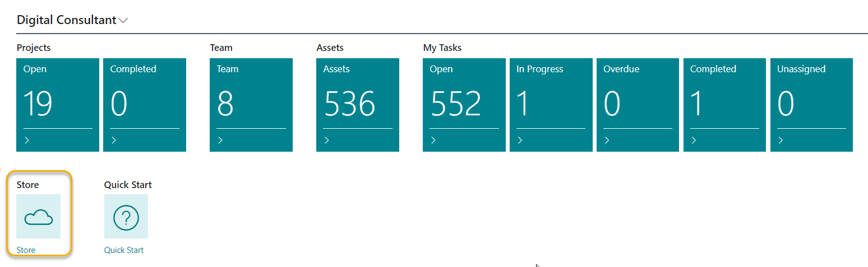Open the Unassigned tasks tile
The image size is (868, 267).
[811, 105]
